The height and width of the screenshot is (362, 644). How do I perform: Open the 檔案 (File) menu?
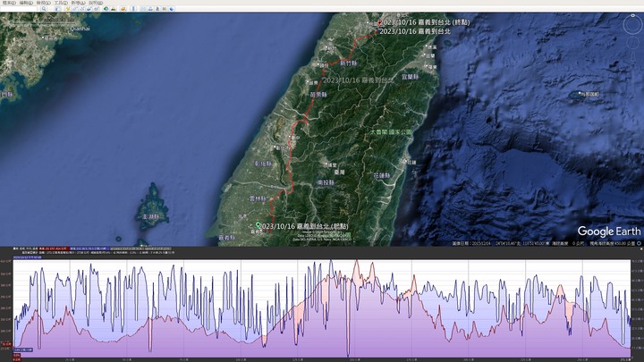coord(9,3)
